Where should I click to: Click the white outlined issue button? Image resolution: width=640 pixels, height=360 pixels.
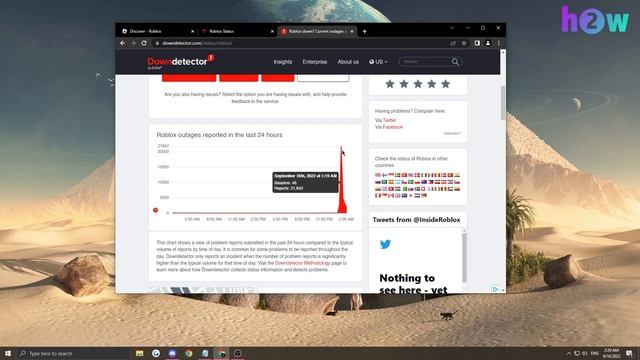point(323,78)
